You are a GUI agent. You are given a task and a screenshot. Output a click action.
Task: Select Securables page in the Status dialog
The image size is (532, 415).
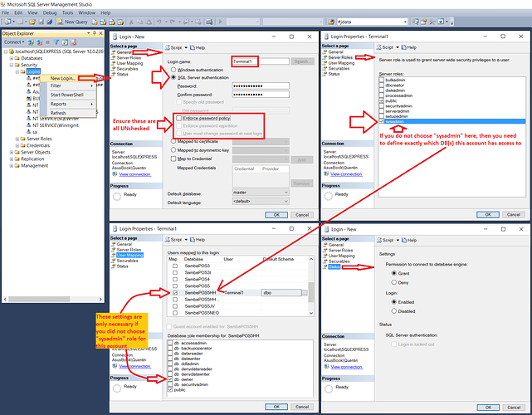(339, 261)
